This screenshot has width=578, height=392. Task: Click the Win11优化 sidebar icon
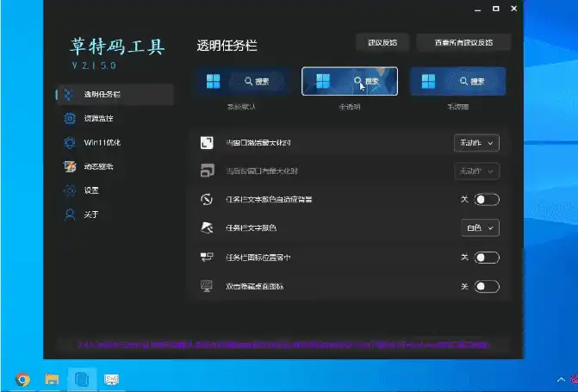(x=69, y=143)
